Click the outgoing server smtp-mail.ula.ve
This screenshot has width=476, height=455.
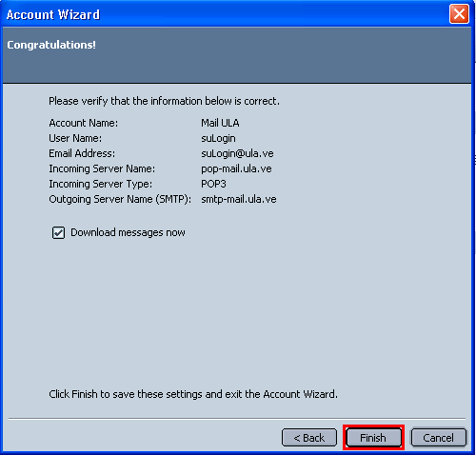239,199
